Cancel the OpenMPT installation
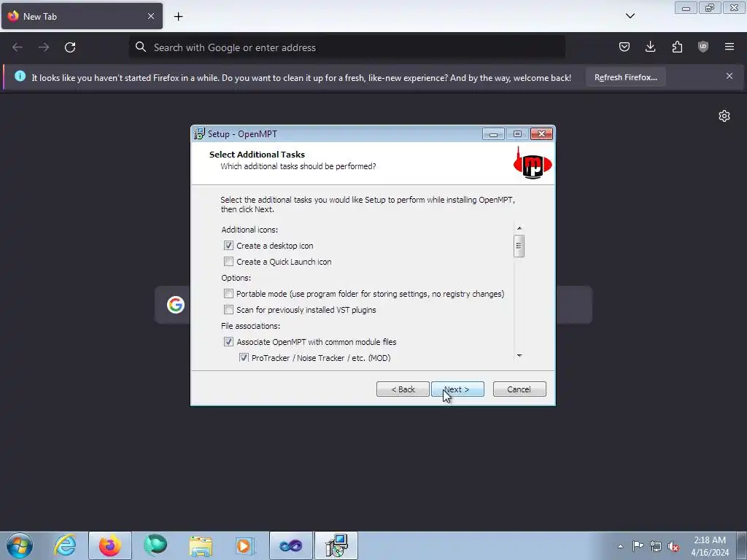This screenshot has width=747, height=560. click(519, 389)
